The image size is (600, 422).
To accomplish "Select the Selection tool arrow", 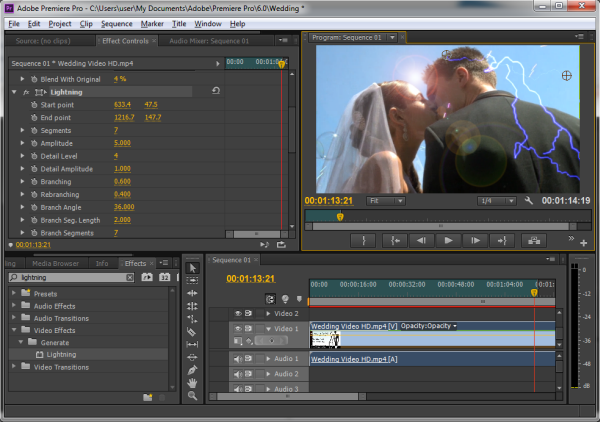I will point(192,268).
